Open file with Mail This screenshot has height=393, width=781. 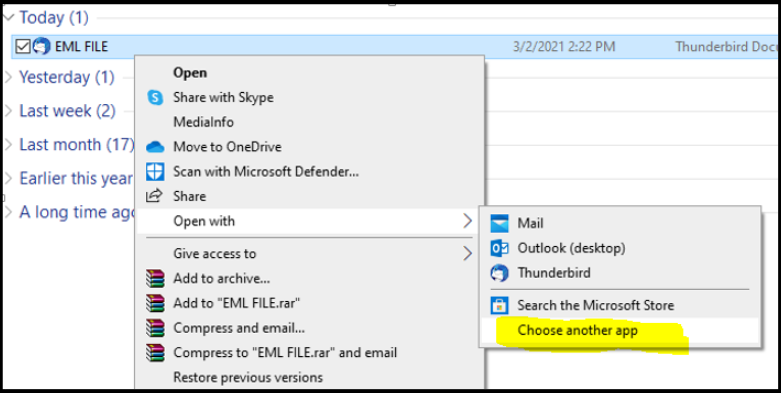tap(530, 223)
